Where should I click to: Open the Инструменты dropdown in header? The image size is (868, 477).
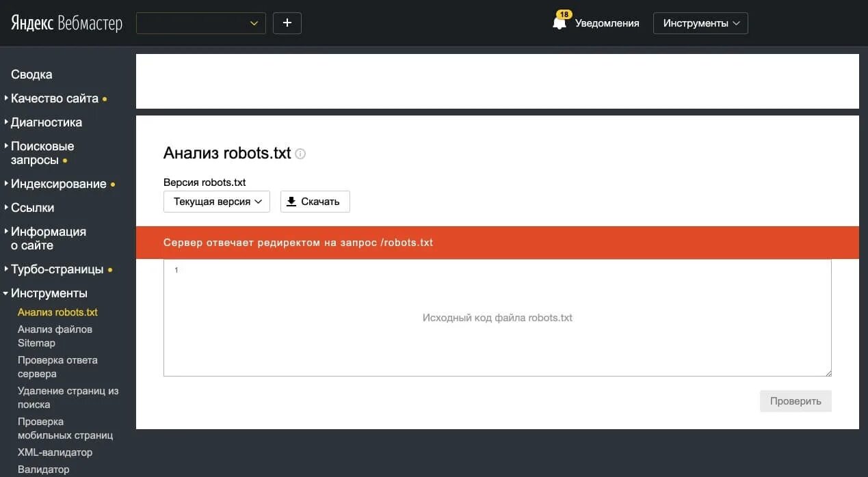pyautogui.click(x=700, y=23)
